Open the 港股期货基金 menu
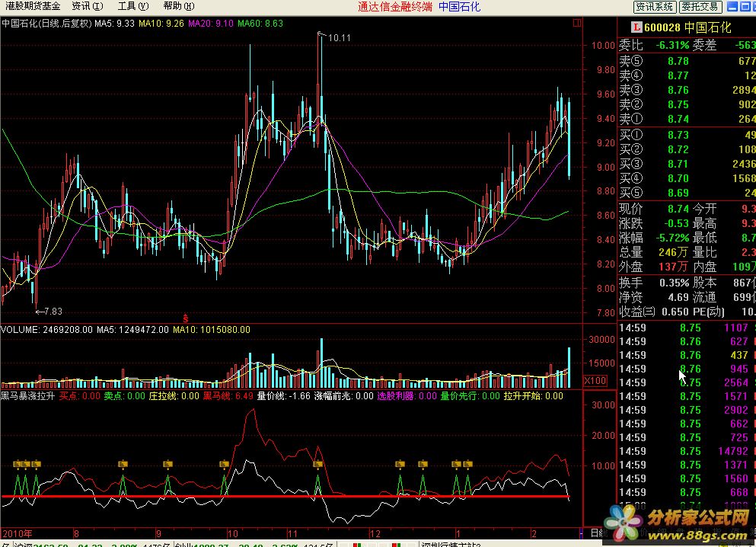 (33, 6)
